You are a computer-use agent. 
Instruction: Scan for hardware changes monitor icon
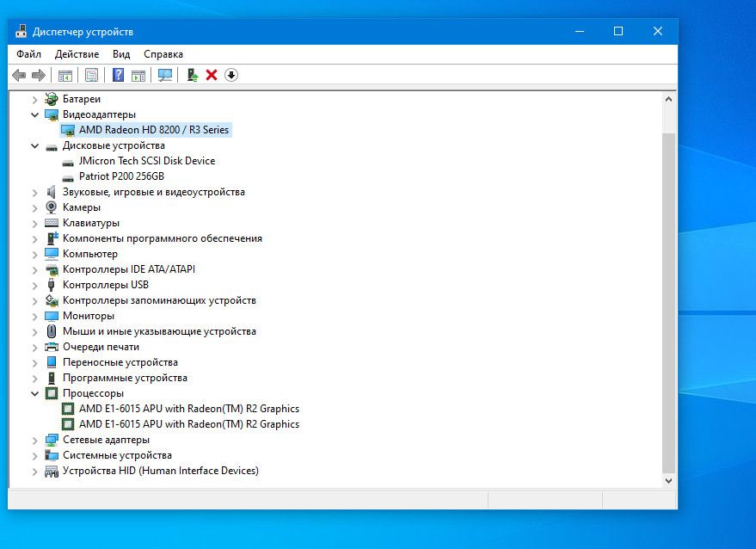pyautogui.click(x=165, y=75)
